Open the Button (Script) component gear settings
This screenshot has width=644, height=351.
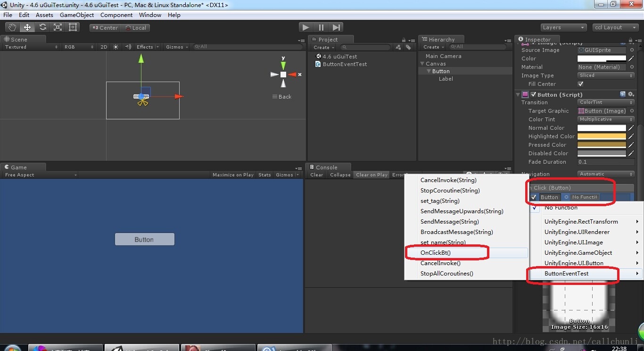[630, 94]
